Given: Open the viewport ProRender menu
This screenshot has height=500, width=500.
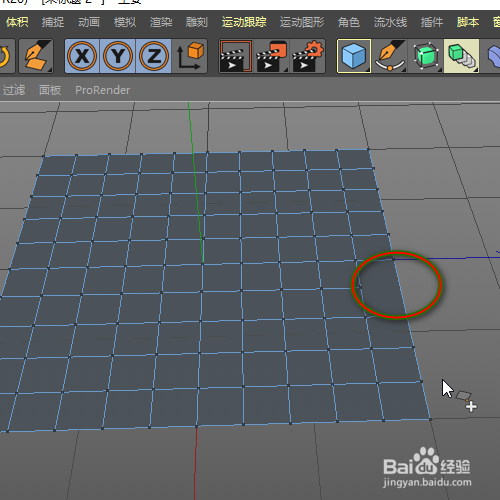Looking at the screenshot, I should (102, 90).
